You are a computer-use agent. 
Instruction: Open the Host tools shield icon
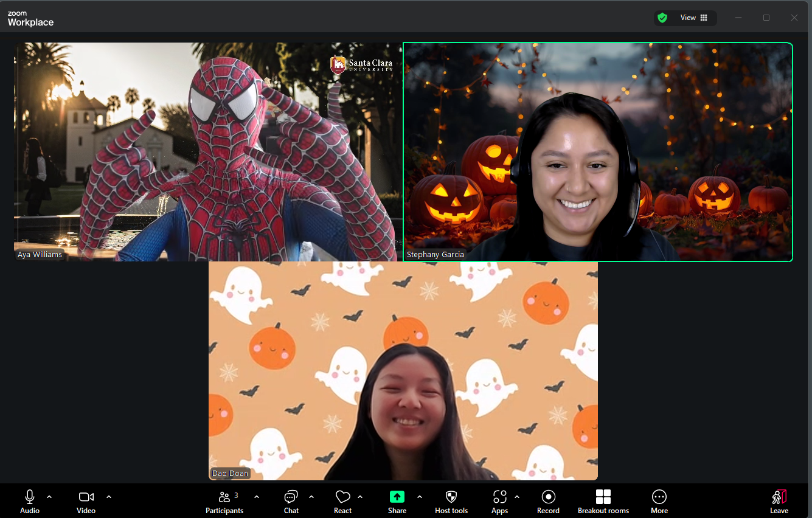[x=451, y=501]
